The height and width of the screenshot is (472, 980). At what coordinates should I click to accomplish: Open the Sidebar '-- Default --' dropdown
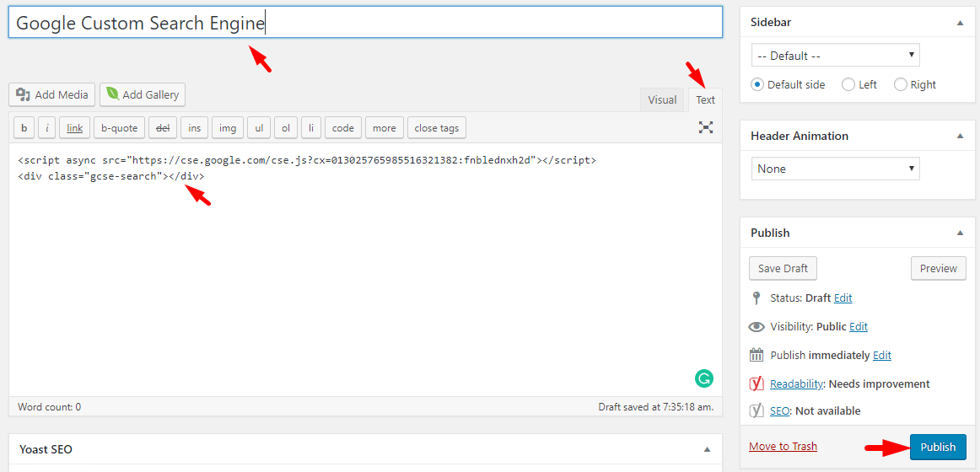(835, 56)
